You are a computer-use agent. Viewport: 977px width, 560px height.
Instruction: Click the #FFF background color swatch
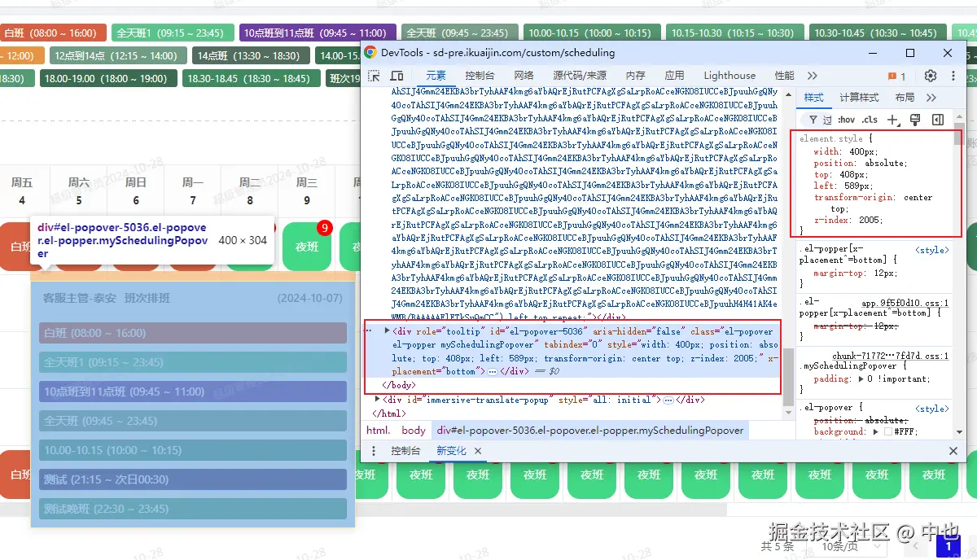pos(888,431)
